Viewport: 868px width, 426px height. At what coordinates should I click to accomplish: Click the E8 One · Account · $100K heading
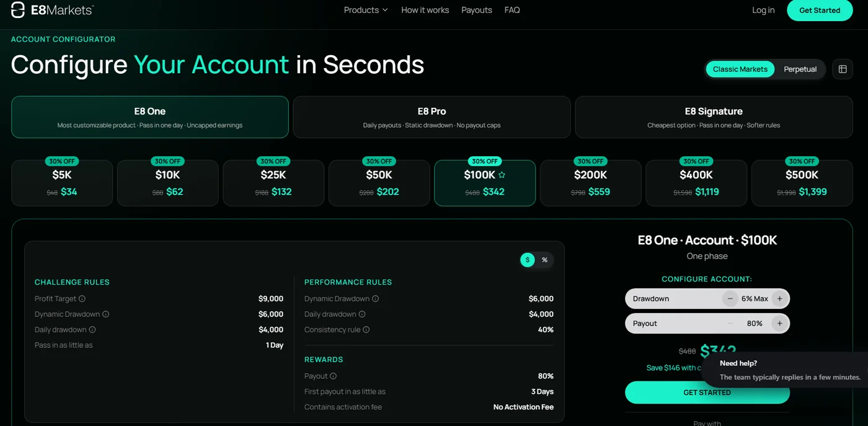pos(707,240)
